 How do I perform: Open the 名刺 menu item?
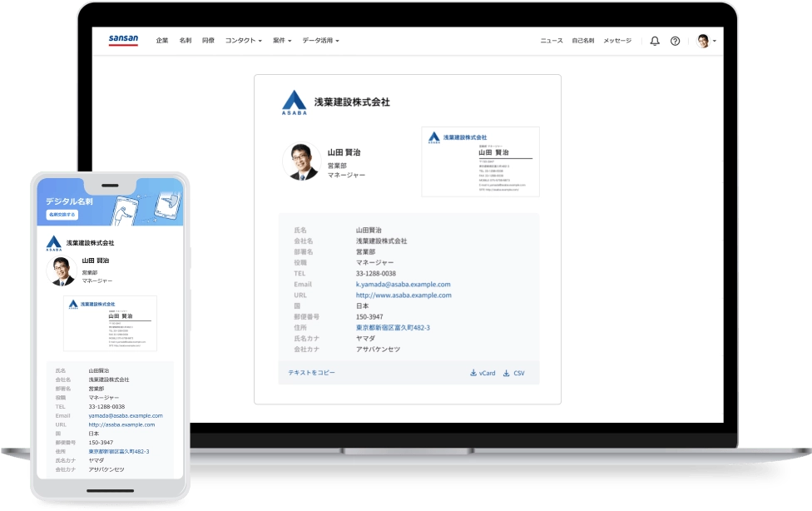[x=186, y=41]
